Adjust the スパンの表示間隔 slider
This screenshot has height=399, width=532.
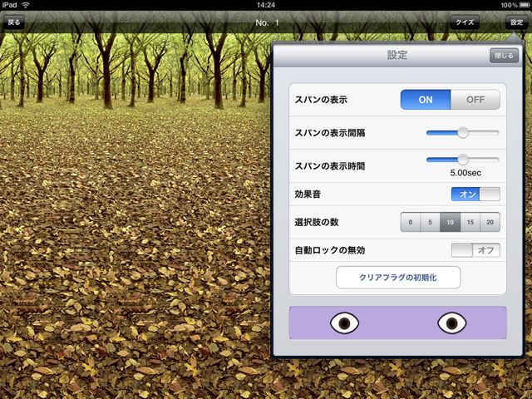tap(462, 133)
